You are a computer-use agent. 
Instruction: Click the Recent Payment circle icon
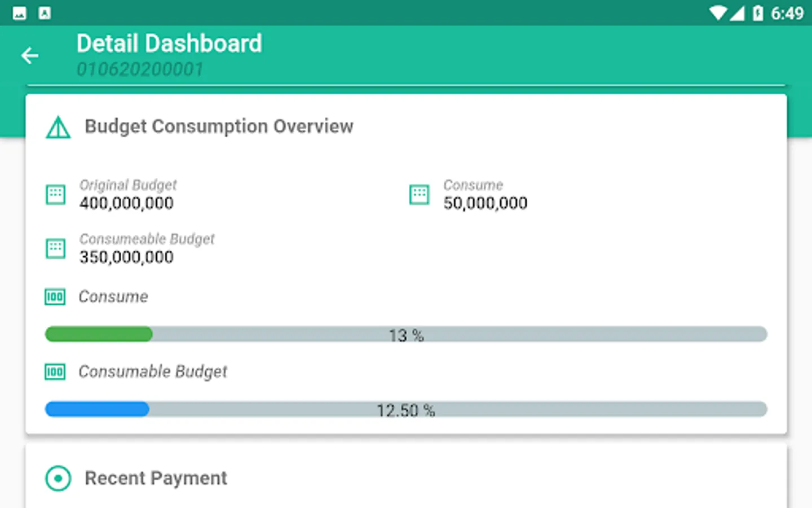pos(58,479)
